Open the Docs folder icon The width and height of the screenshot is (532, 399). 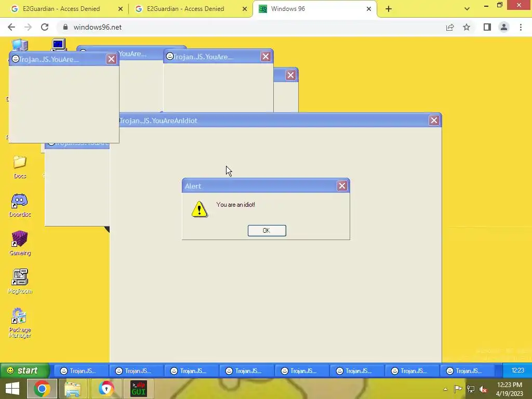pyautogui.click(x=20, y=167)
